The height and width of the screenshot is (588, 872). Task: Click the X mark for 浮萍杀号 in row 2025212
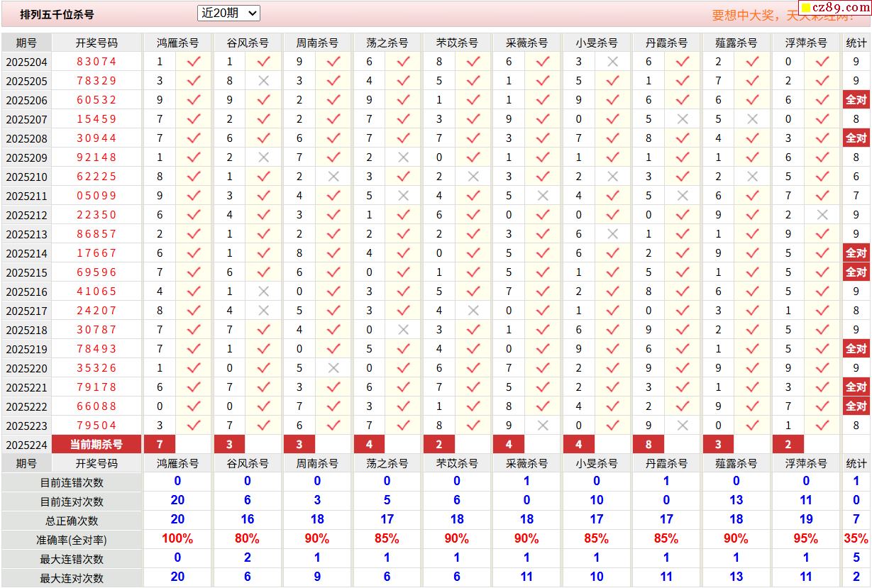click(x=822, y=215)
